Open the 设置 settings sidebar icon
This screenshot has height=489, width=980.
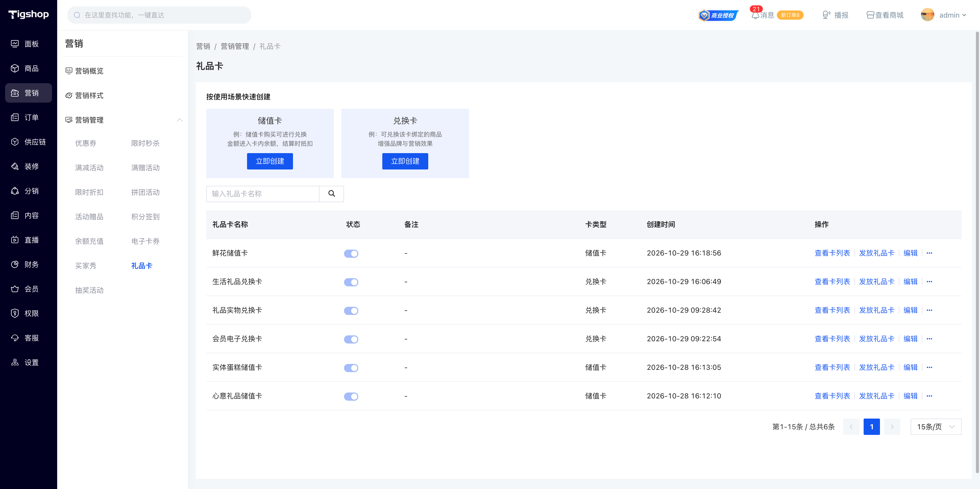tap(15, 363)
